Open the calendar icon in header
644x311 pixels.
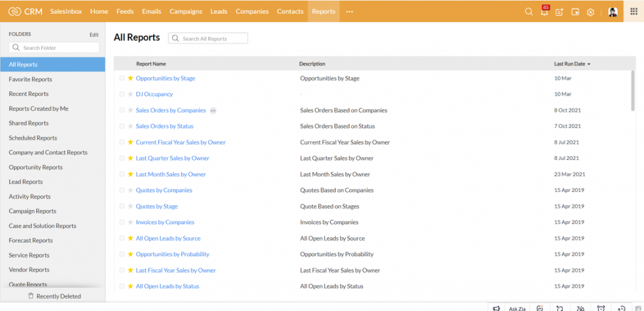(x=575, y=12)
